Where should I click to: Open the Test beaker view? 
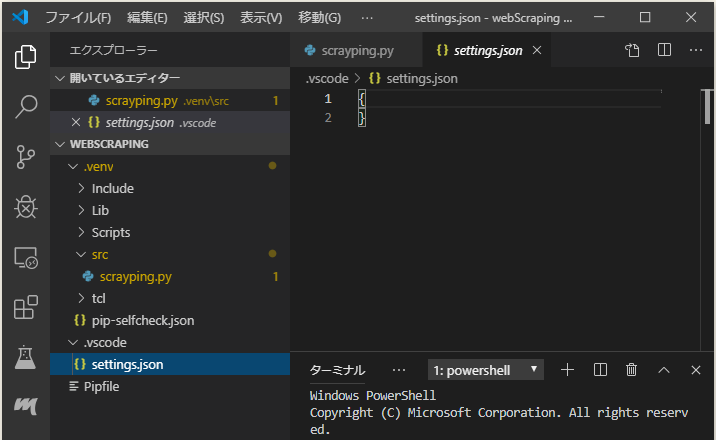coord(26,357)
